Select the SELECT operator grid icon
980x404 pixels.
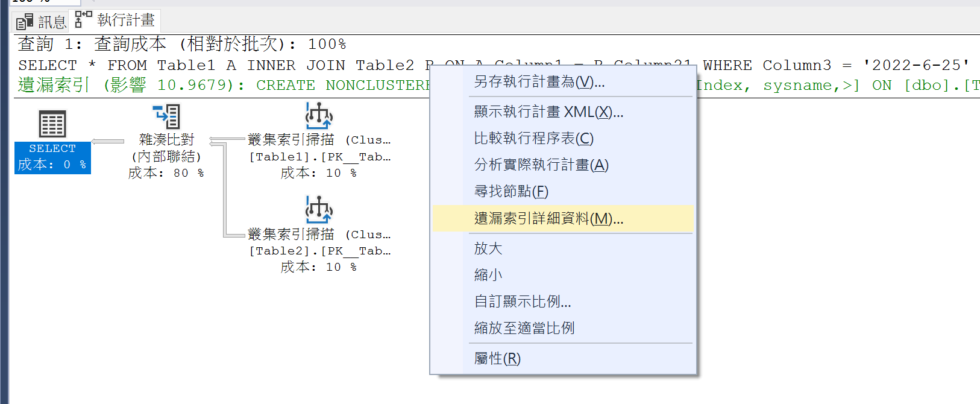[52, 124]
